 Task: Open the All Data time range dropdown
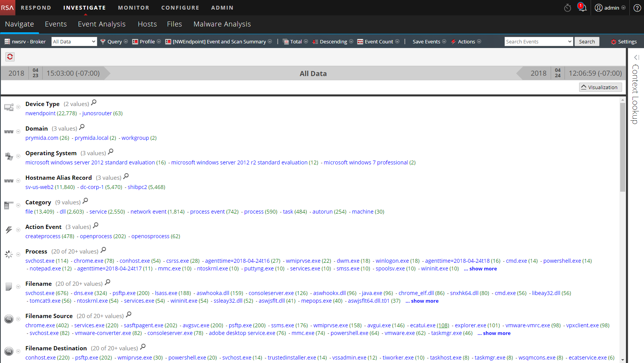point(74,41)
